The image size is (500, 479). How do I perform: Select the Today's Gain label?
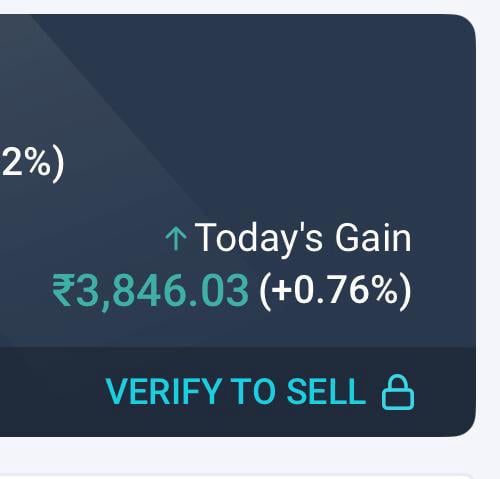pyautogui.click(x=303, y=239)
